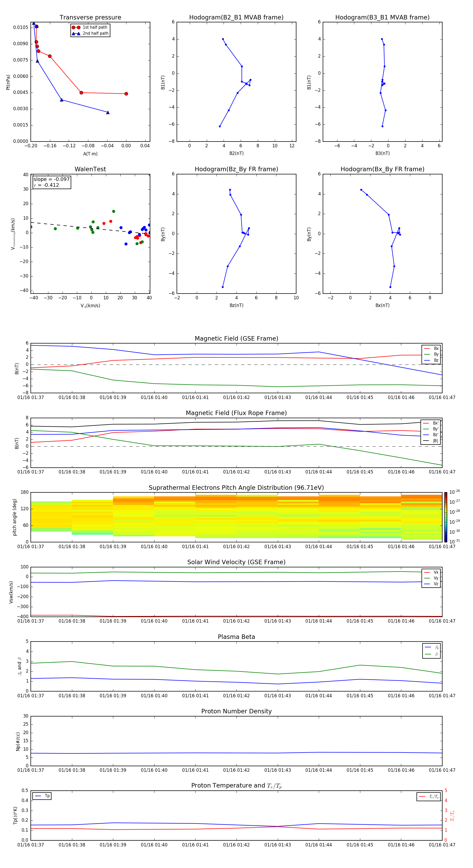The height and width of the screenshot is (868, 473).
Task: Click the pitch angle color bar
Action: [446, 517]
